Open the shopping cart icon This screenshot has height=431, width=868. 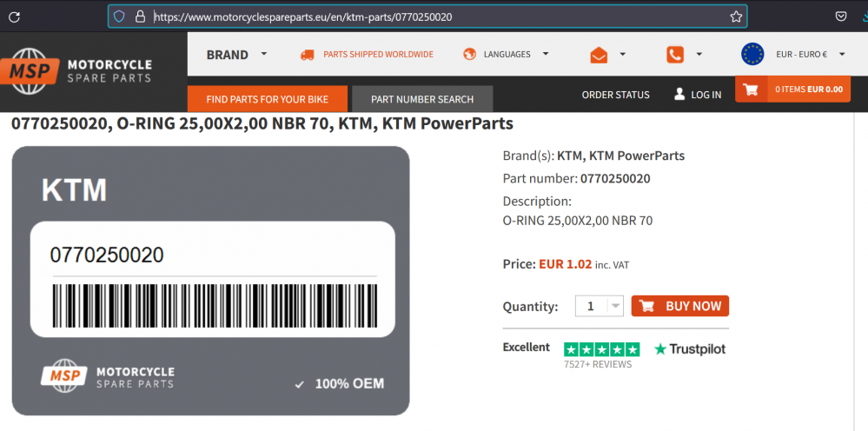tap(752, 90)
